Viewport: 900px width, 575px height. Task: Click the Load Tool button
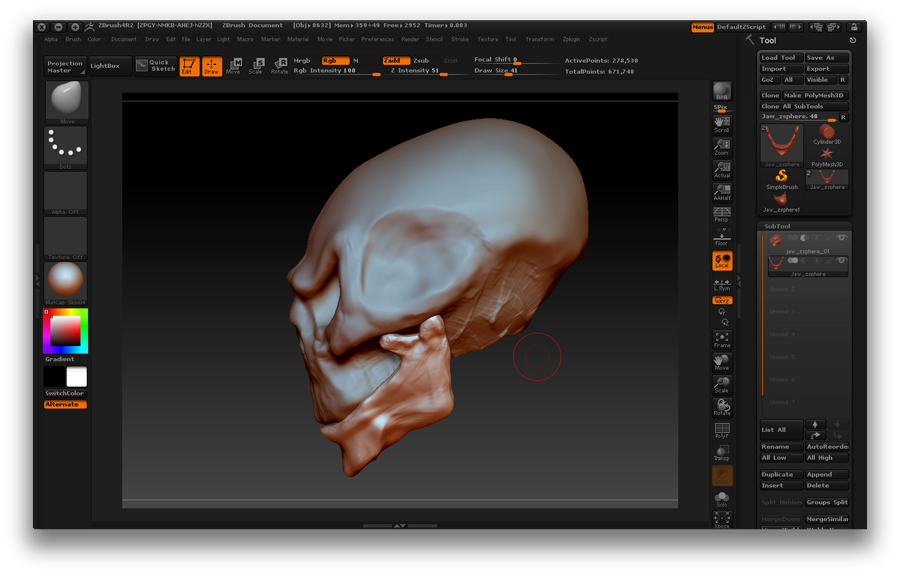coord(781,57)
